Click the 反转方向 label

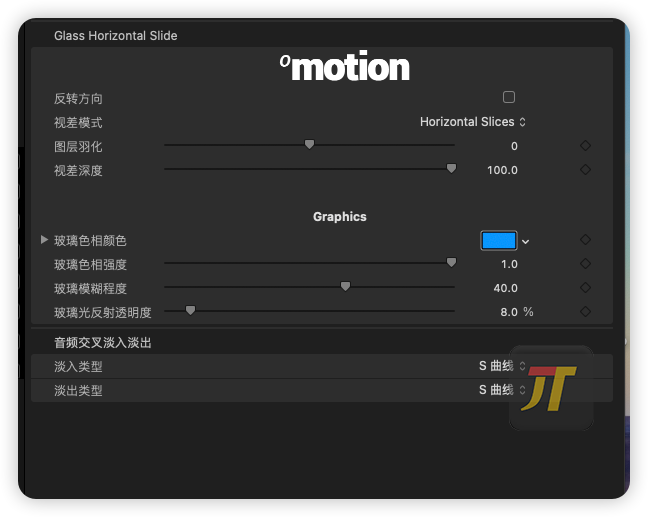point(78,99)
